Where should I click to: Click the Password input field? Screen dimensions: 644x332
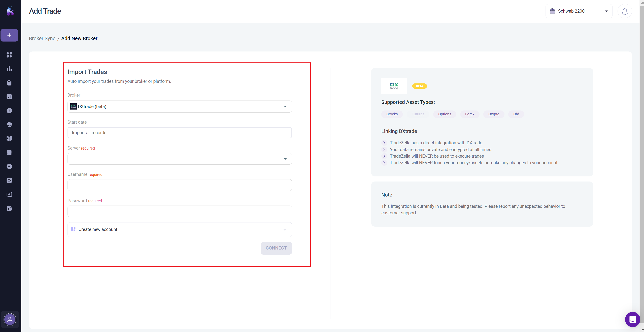179,211
